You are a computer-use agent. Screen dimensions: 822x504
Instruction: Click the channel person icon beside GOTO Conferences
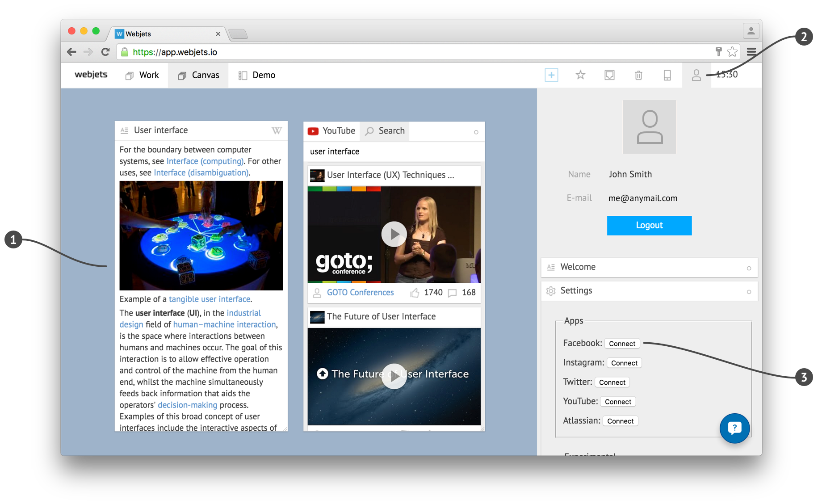317,293
